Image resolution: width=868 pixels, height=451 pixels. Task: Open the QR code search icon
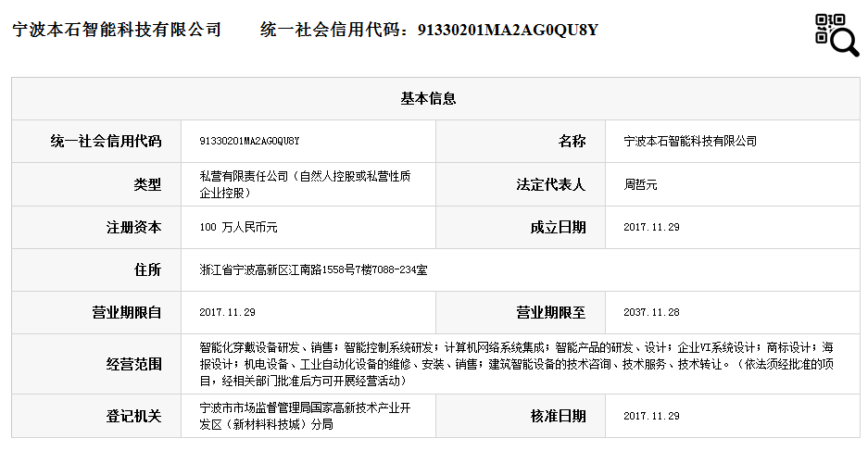(837, 35)
